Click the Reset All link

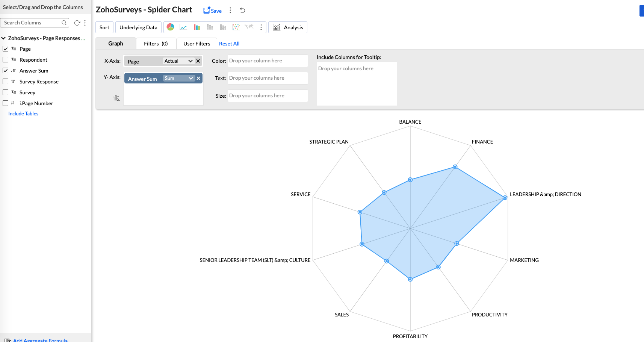229,44
